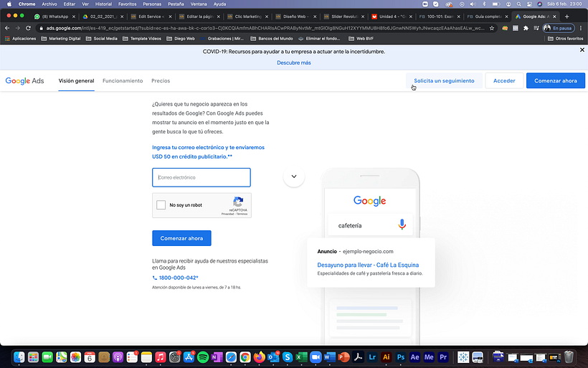This screenshot has width=588, height=368.
Task: Open OneNote from the dock
Action: (217, 357)
